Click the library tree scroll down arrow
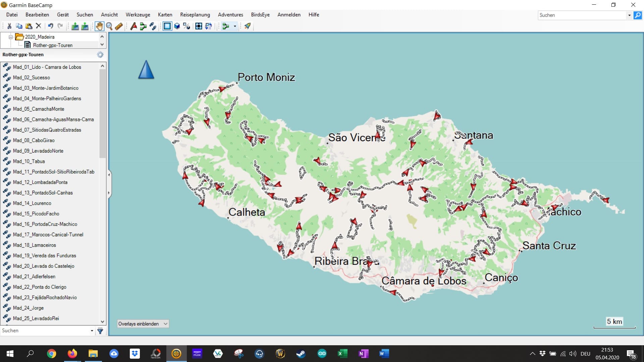This screenshot has width=644, height=362. pyautogui.click(x=102, y=45)
